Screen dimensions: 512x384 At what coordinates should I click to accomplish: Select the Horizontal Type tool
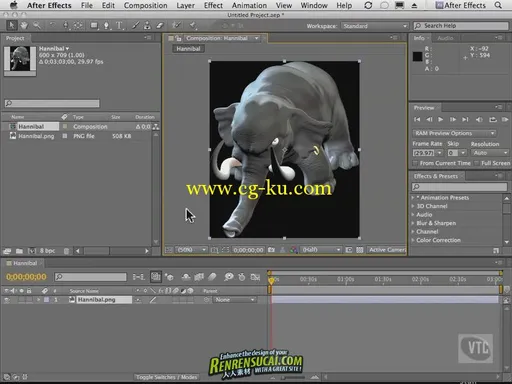[119, 25]
